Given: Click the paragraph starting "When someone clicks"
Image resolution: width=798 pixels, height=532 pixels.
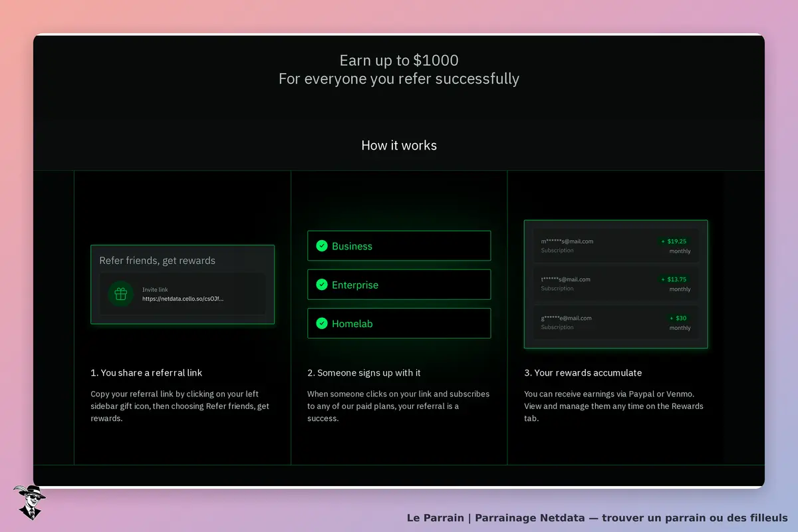Looking at the screenshot, I should point(398,406).
